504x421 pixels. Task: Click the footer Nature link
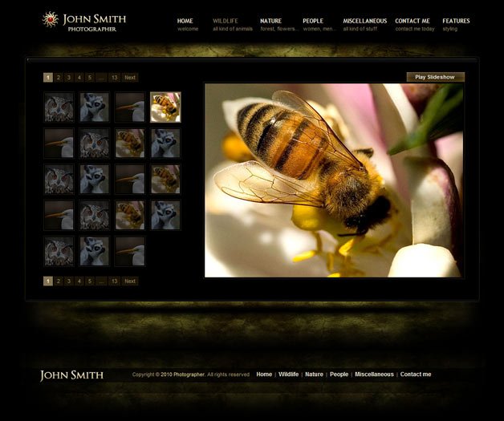[x=314, y=374]
